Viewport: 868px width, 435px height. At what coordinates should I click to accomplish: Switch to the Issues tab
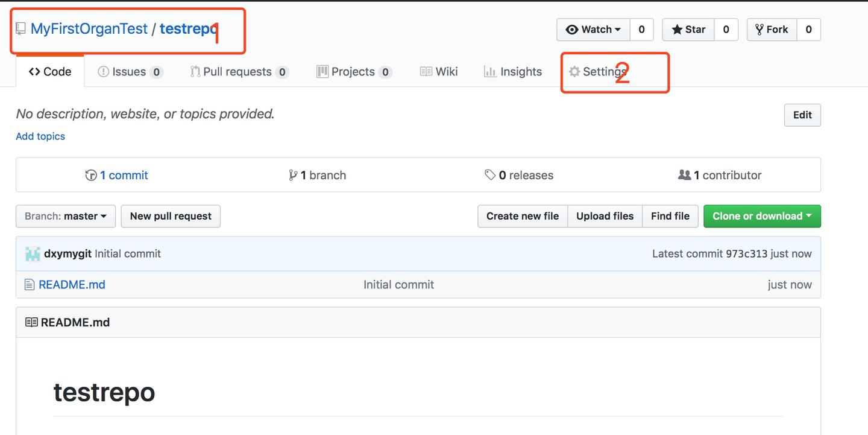[129, 72]
